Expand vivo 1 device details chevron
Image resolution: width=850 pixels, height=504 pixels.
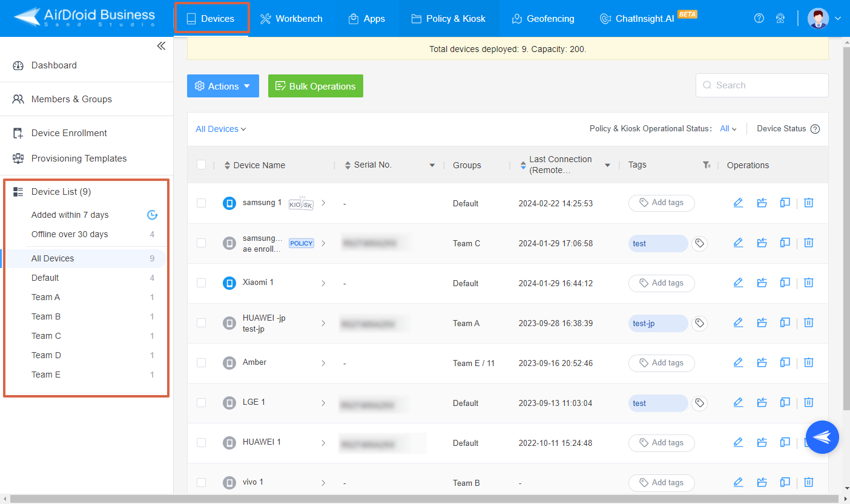(x=323, y=483)
